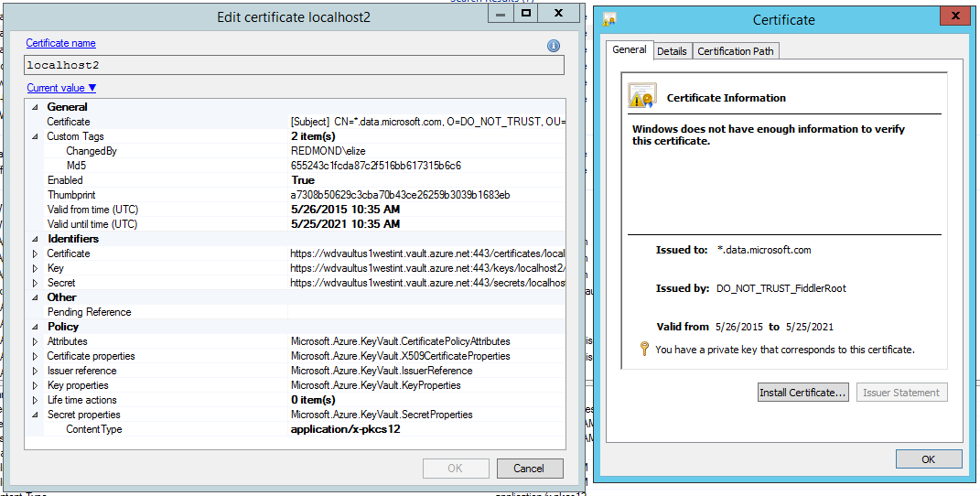
Task: Expand the Life time actions row
Action: [35, 400]
